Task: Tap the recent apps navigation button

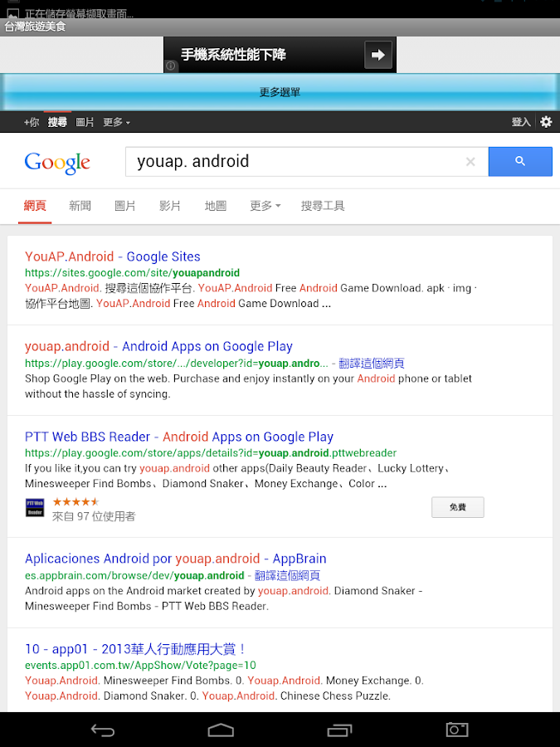Action: click(339, 730)
